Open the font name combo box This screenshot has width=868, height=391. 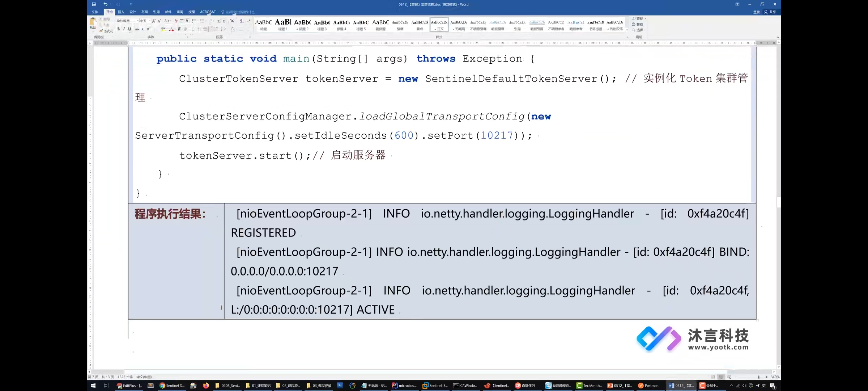(x=127, y=21)
